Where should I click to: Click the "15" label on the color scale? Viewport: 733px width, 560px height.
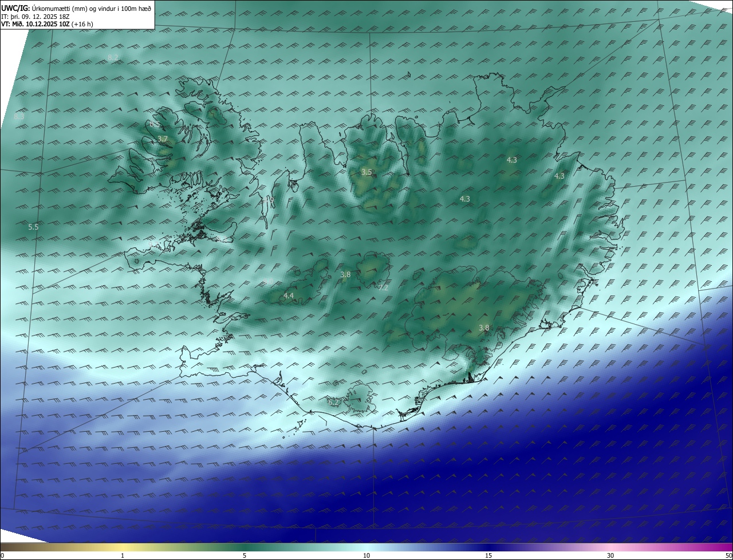point(488,555)
